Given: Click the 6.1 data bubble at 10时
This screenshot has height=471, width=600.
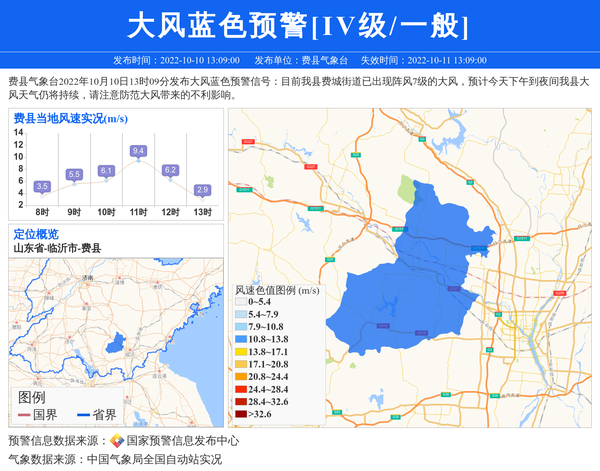Looking at the screenshot, I should (x=106, y=171).
